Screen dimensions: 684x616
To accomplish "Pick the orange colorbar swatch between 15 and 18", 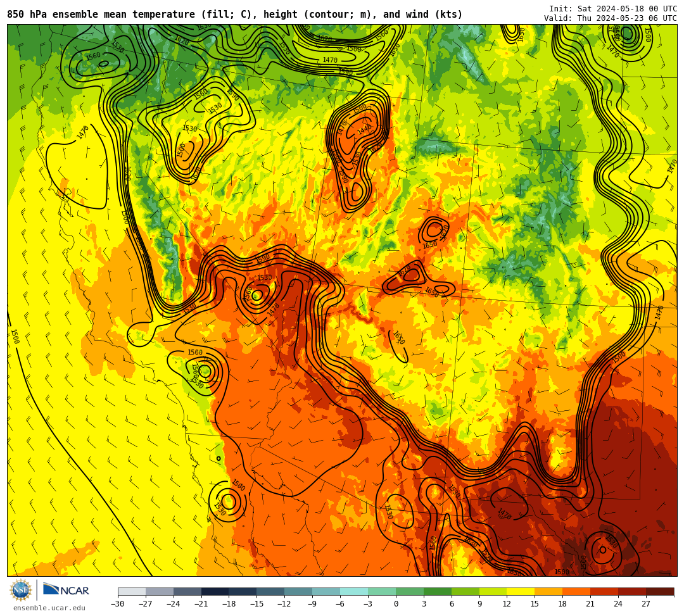I will coord(548,591).
